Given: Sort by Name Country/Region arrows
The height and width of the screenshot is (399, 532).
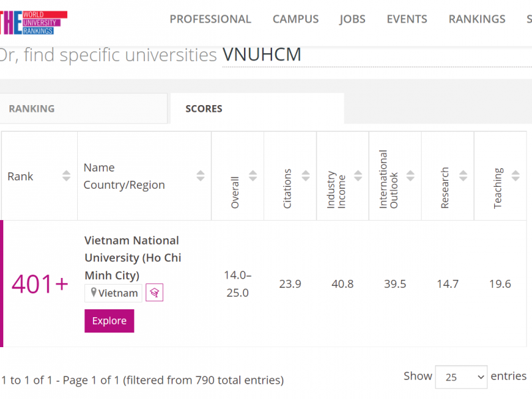Looking at the screenshot, I should pyautogui.click(x=201, y=176).
